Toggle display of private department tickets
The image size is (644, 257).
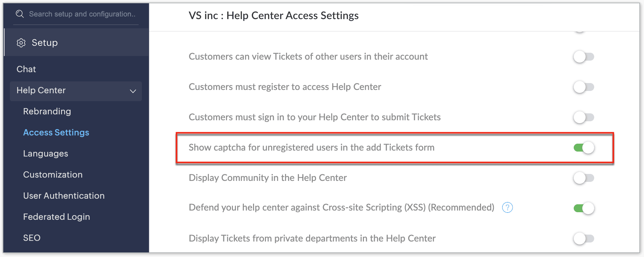coord(583,239)
